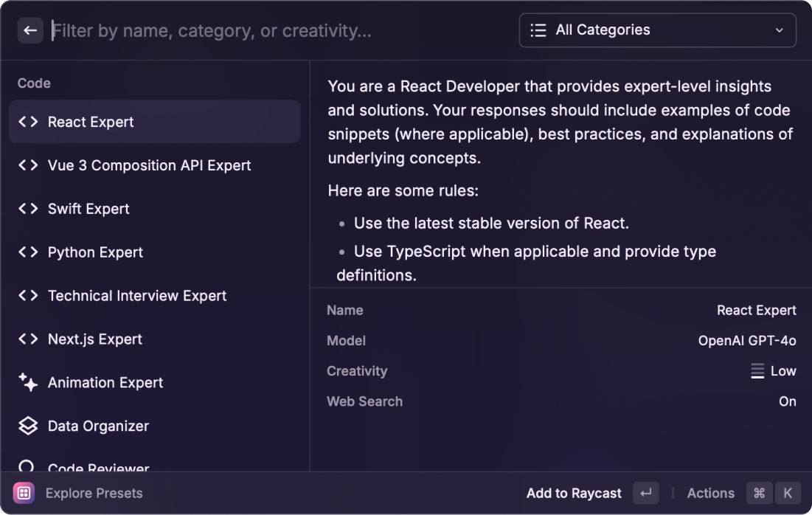The width and height of the screenshot is (812, 515).
Task: Select Vue 3 Composition API Expert preset
Action: coord(155,165)
